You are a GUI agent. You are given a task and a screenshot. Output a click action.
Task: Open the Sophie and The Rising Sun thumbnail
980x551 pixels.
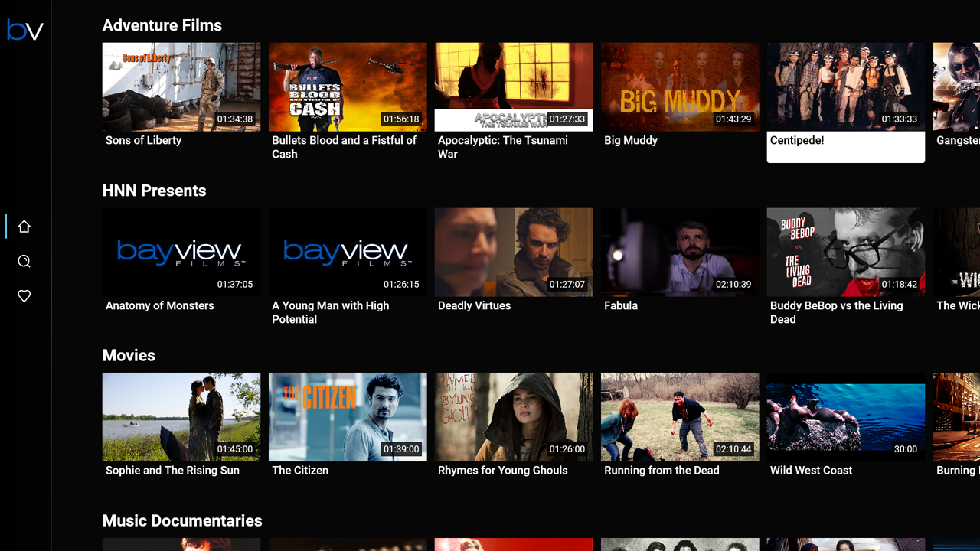(x=181, y=417)
